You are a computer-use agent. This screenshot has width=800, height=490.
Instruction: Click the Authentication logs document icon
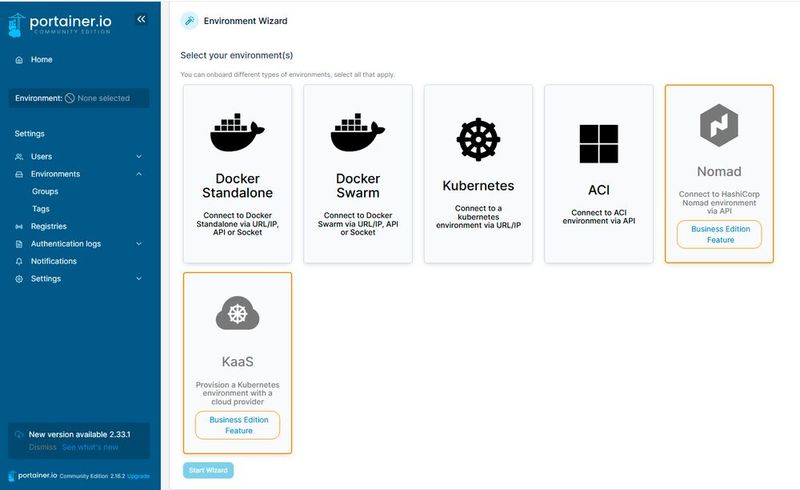(19, 244)
